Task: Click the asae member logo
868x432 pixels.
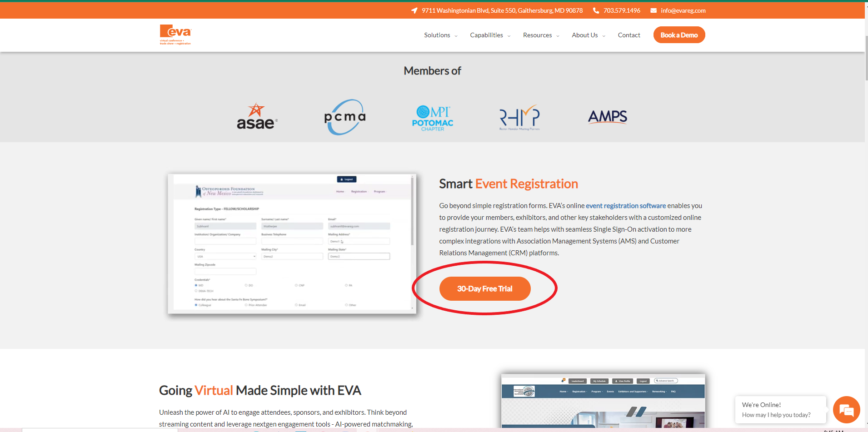Action: click(x=257, y=116)
